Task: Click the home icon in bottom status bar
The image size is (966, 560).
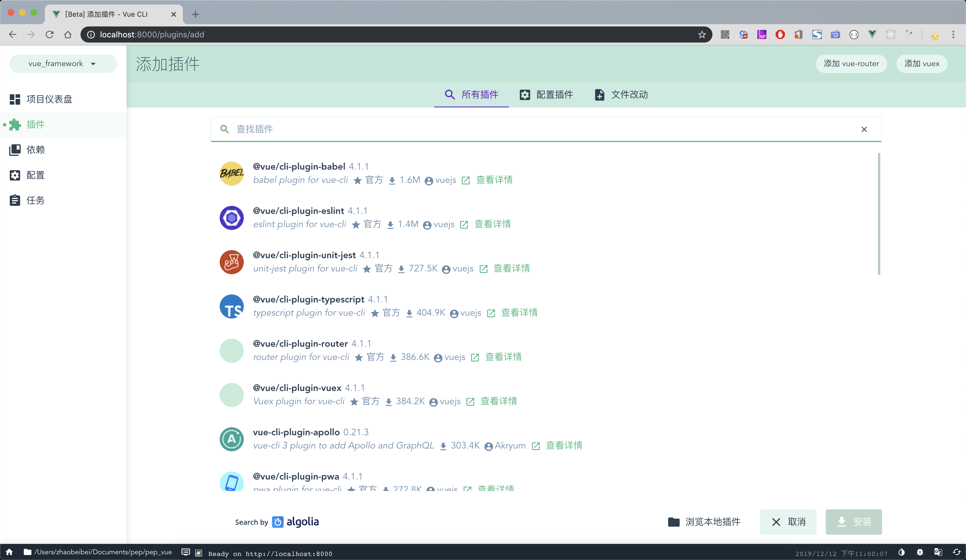Action: (x=9, y=552)
